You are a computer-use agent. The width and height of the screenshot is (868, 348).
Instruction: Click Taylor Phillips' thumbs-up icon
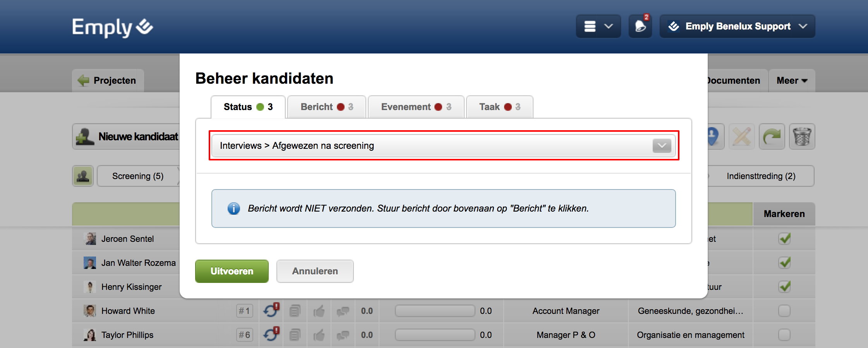(319, 335)
